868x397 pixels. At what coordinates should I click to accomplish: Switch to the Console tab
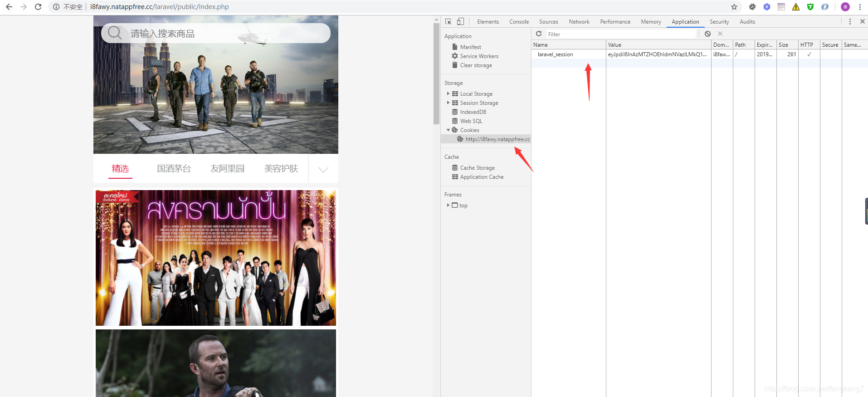[x=519, y=22]
